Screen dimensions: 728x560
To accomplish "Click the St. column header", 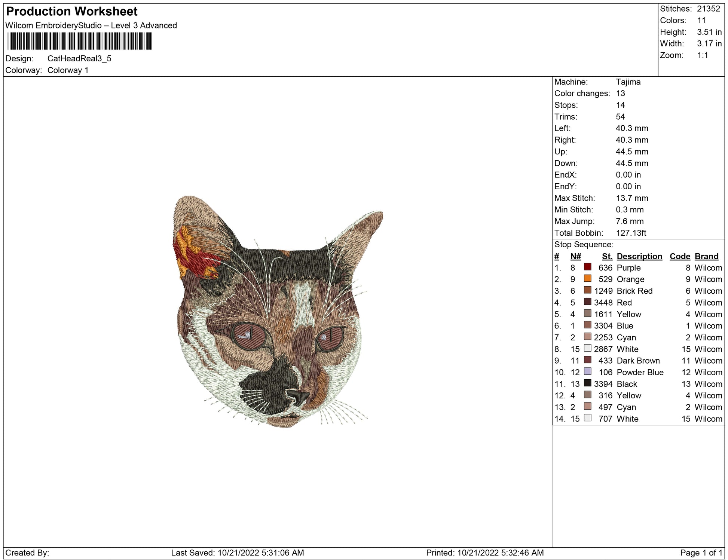I will [607, 256].
